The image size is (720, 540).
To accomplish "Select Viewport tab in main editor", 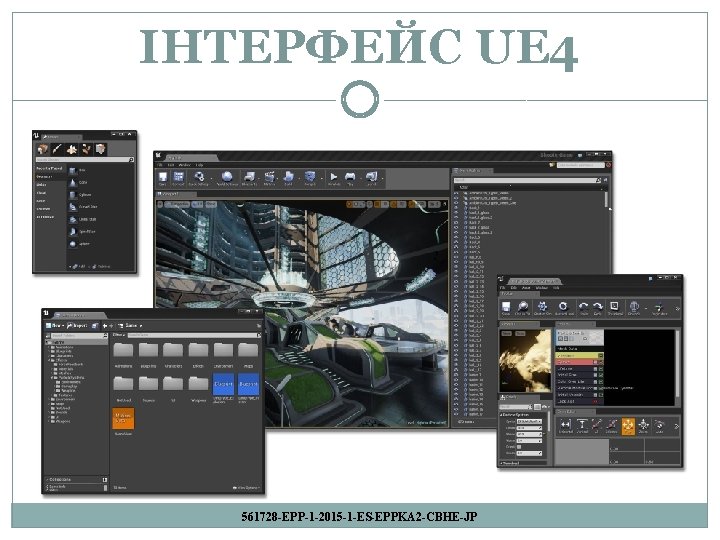I will (176, 194).
